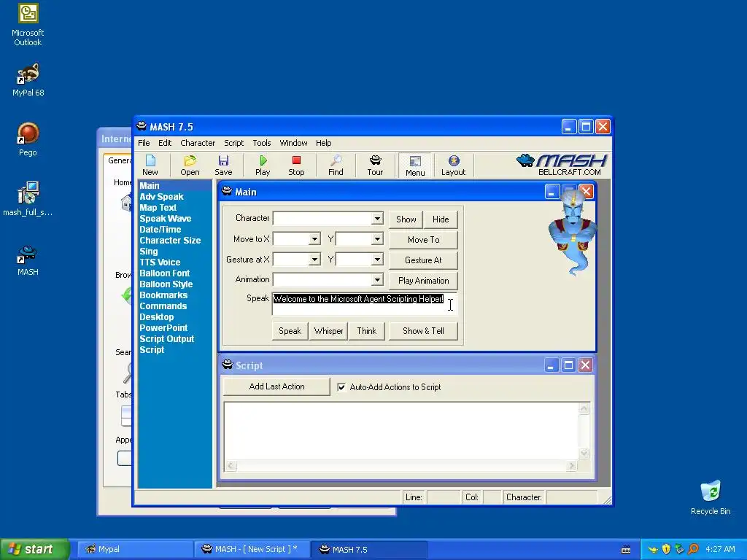
Task: Open the Tools menu
Action: [x=262, y=143]
